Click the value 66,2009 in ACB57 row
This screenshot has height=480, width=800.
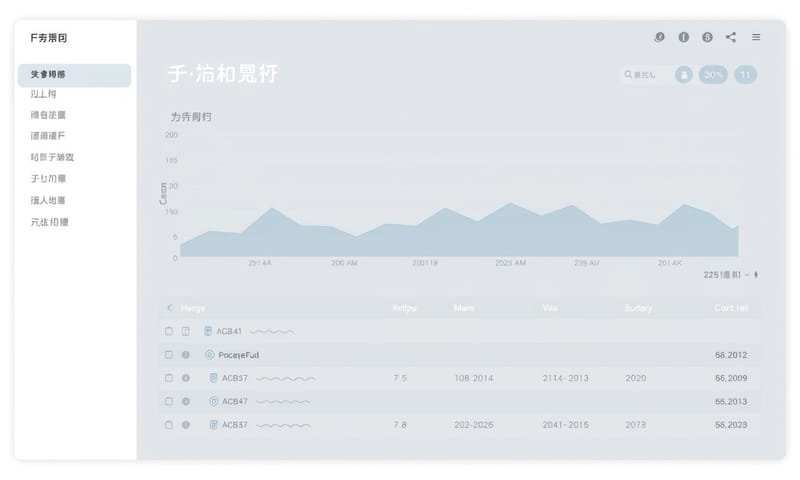[x=731, y=378]
